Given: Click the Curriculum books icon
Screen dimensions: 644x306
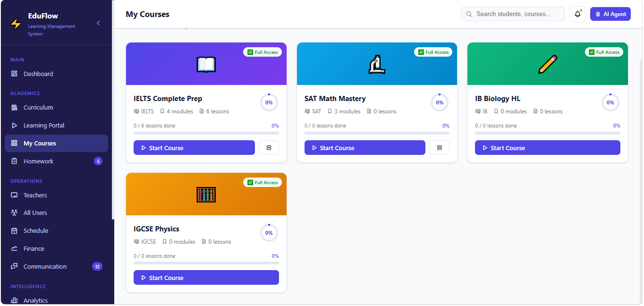Looking at the screenshot, I should point(14,107).
